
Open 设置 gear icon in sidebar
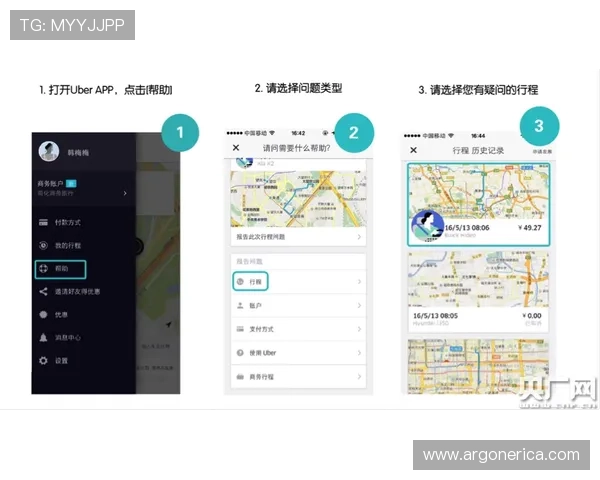(x=43, y=360)
